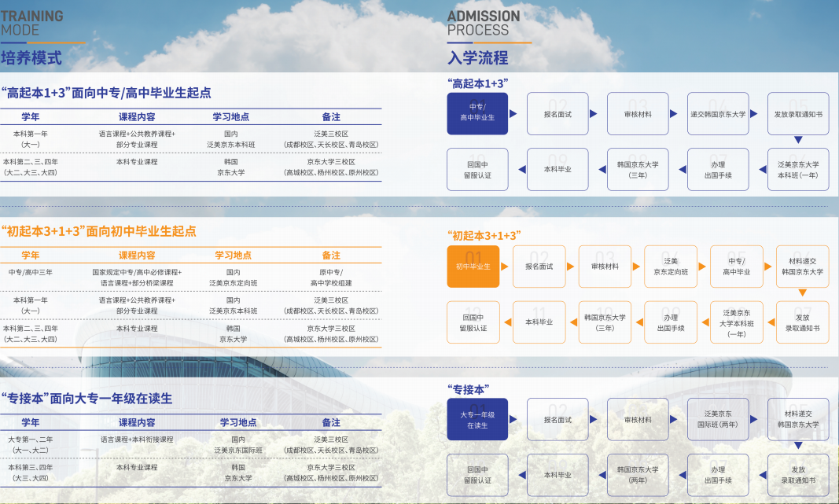The width and height of the screenshot is (839, 504).
Task: Click the '语言课程+本科衔接课程' cell
Action: tap(137, 440)
